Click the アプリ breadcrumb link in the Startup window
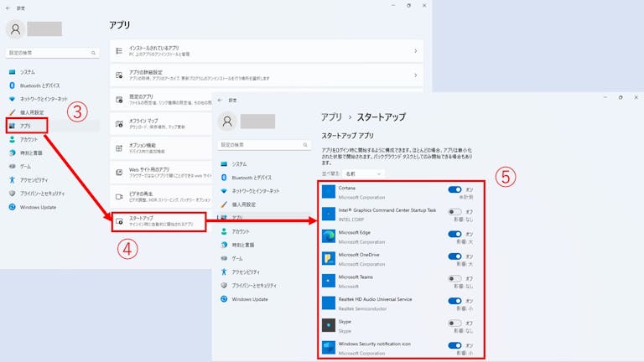 tap(331, 117)
